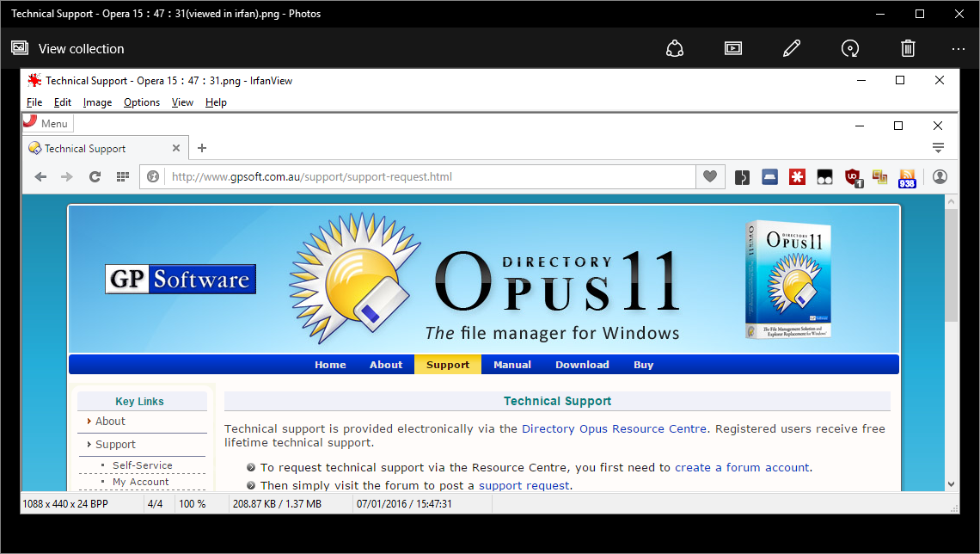Open Opera's Speed Dial grid icon
Screen dimensions: 980x554
[x=122, y=177]
